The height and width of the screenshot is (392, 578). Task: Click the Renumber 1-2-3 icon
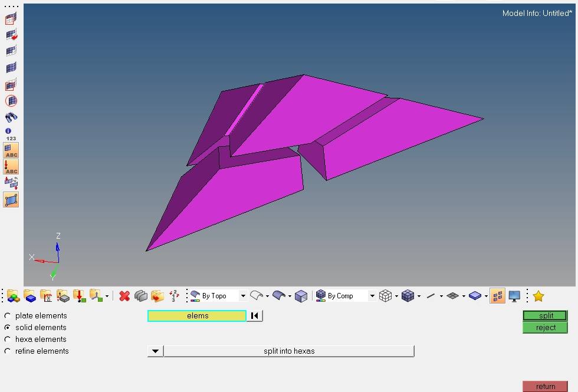click(x=174, y=296)
